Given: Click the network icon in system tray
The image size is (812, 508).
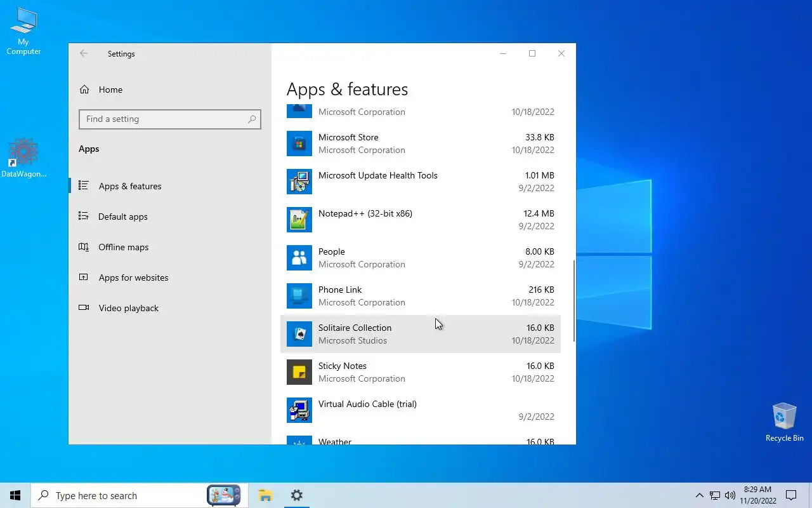Looking at the screenshot, I should click(x=715, y=495).
